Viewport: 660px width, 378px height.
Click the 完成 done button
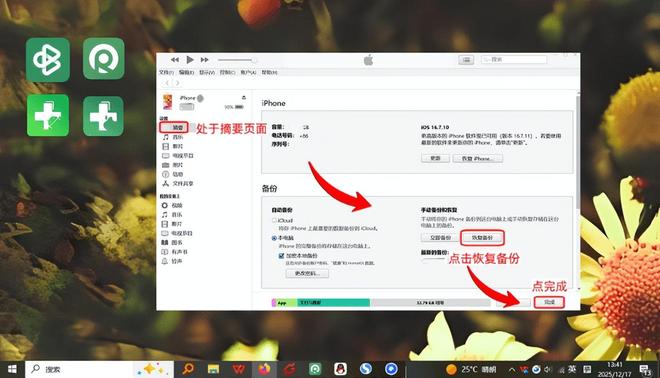tap(549, 302)
